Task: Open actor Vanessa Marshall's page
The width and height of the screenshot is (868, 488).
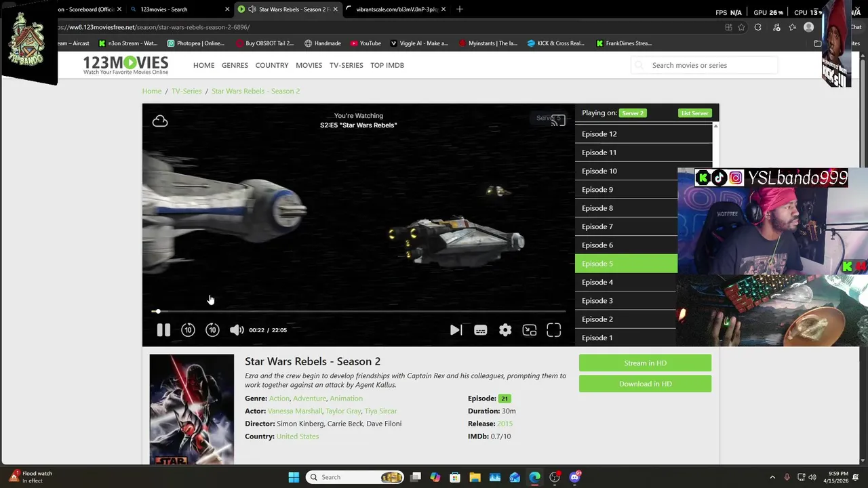Action: tap(295, 411)
